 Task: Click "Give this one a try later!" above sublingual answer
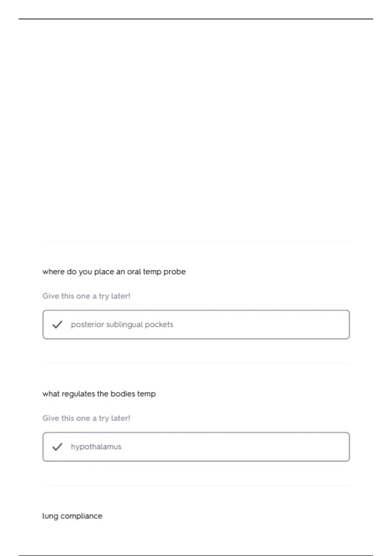(x=86, y=296)
